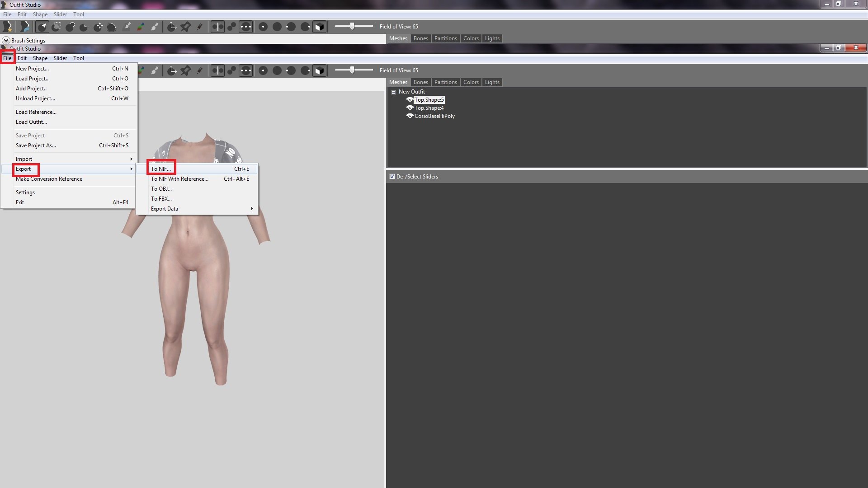Select the Top.Shape:4 mesh row
Image resolution: width=868 pixels, height=488 pixels.
click(x=429, y=108)
